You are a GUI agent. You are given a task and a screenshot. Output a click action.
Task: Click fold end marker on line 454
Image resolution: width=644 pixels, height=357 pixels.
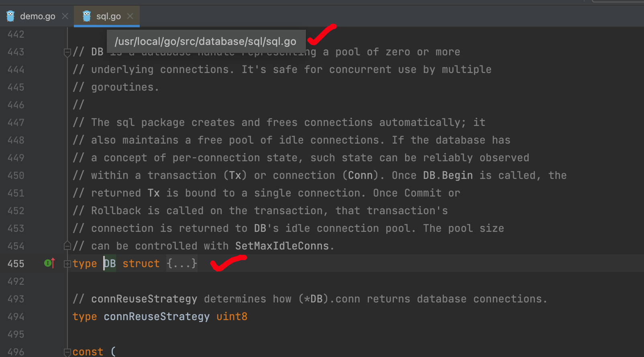point(67,246)
